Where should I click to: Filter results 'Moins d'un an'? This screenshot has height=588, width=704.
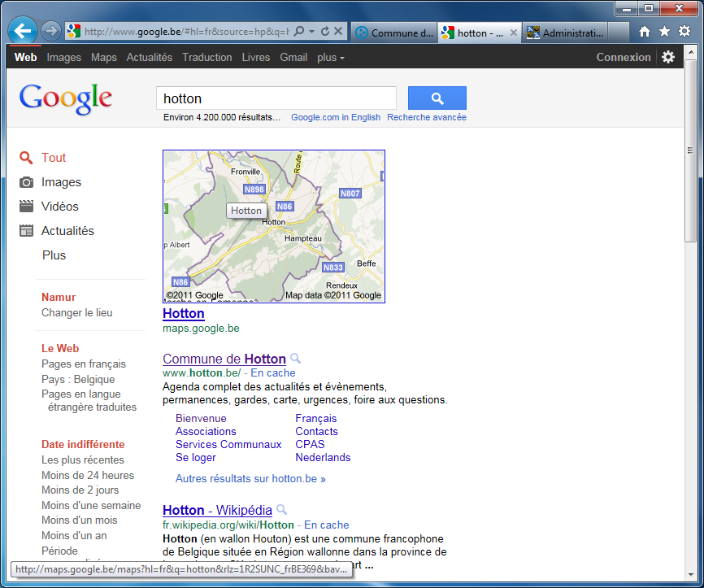point(74,535)
